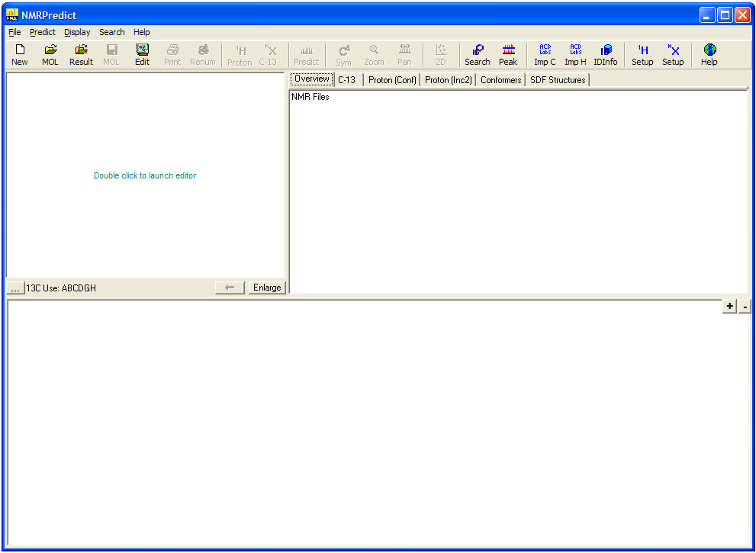This screenshot has height=553, width=756.
Task: Switch to the Conformers tab
Action: coord(501,80)
